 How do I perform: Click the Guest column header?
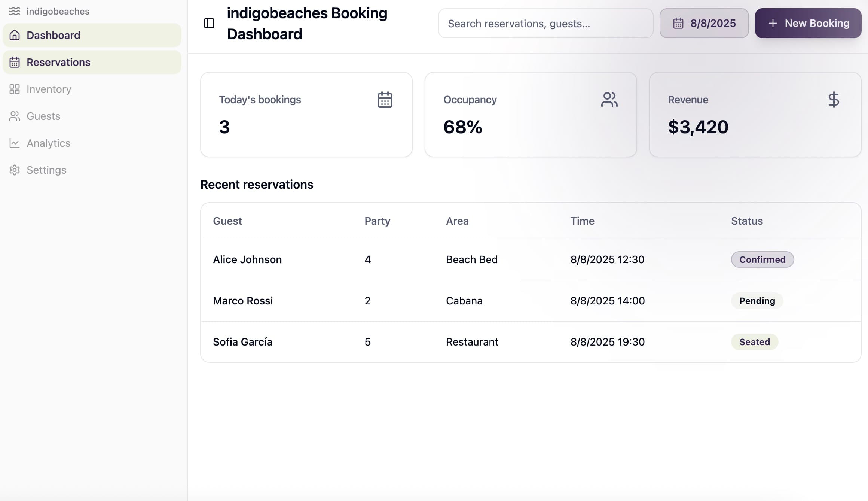pos(227,221)
